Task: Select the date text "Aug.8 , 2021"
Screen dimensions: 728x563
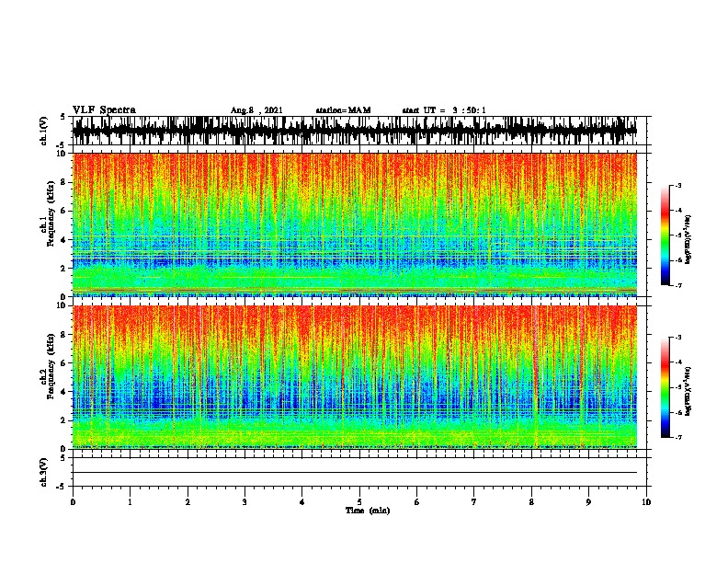Action: pyautogui.click(x=256, y=110)
